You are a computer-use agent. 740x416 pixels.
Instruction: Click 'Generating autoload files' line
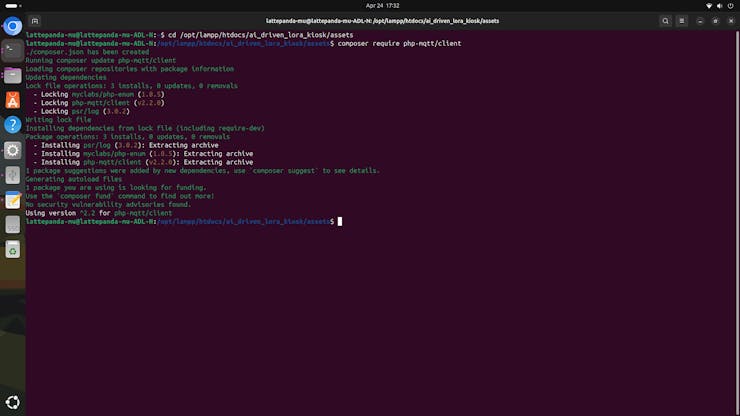[x=74, y=179]
